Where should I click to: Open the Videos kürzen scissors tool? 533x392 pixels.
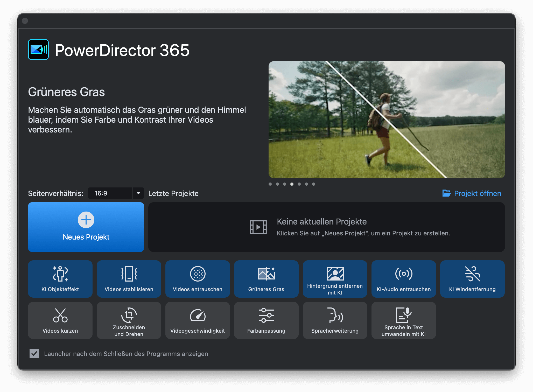point(60,320)
